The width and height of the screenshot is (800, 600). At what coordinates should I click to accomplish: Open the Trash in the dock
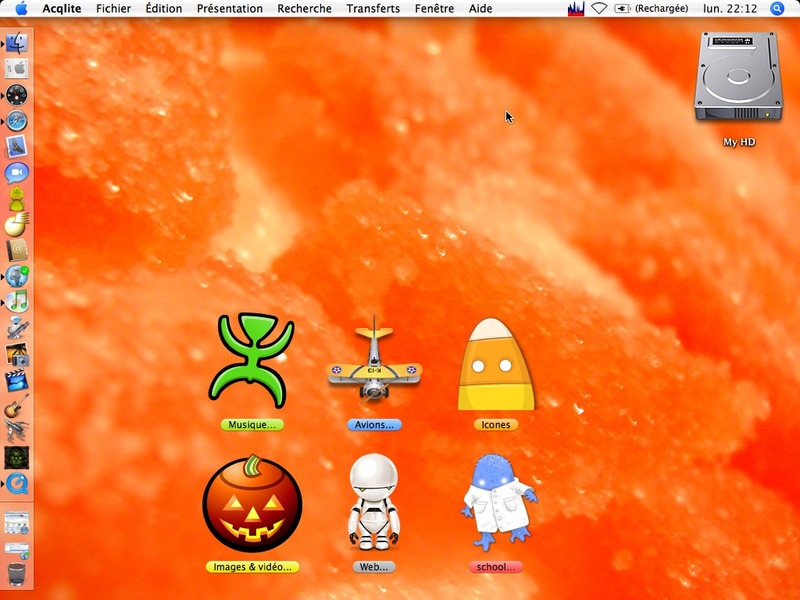click(x=17, y=574)
